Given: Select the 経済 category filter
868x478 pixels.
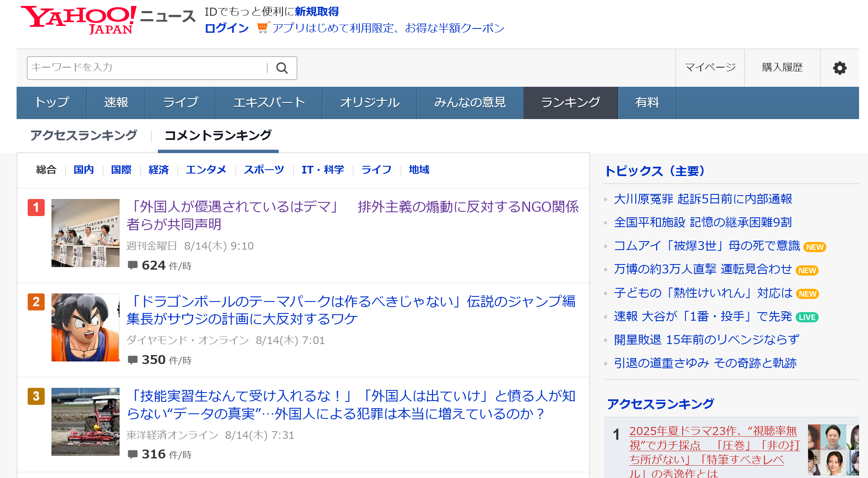Looking at the screenshot, I should (159, 170).
